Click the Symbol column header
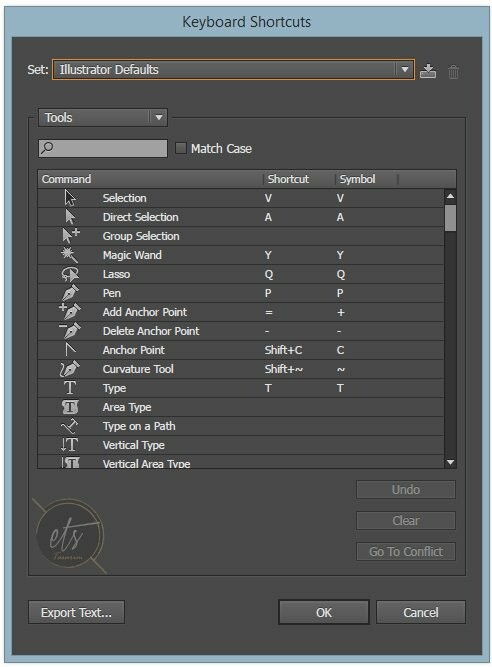Image resolution: width=492 pixels, height=667 pixels. tap(357, 179)
